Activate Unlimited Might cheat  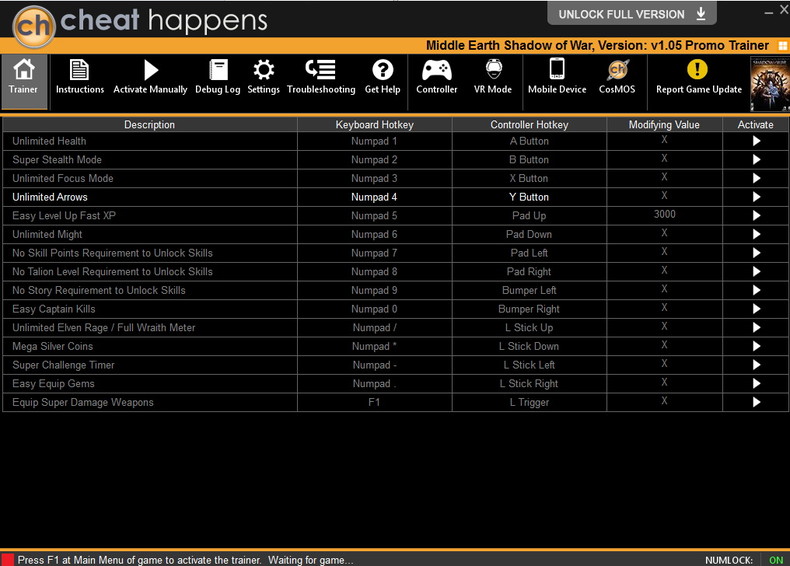(x=756, y=234)
